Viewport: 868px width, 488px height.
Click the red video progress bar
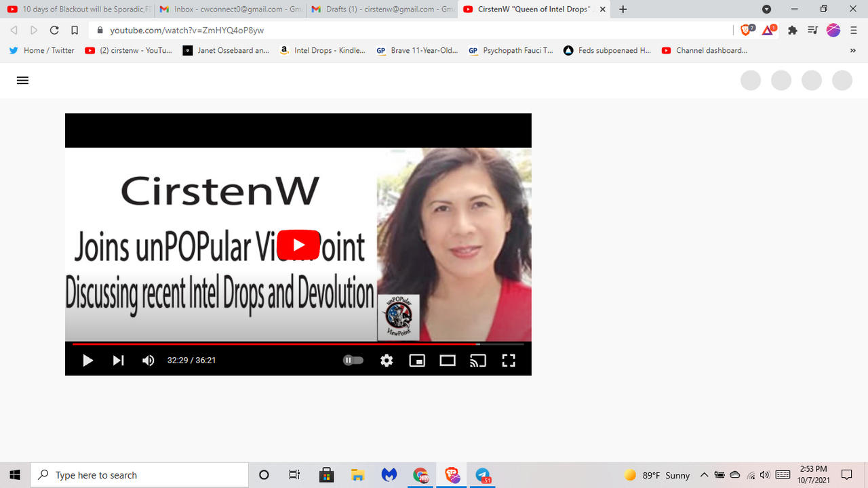coord(271,344)
